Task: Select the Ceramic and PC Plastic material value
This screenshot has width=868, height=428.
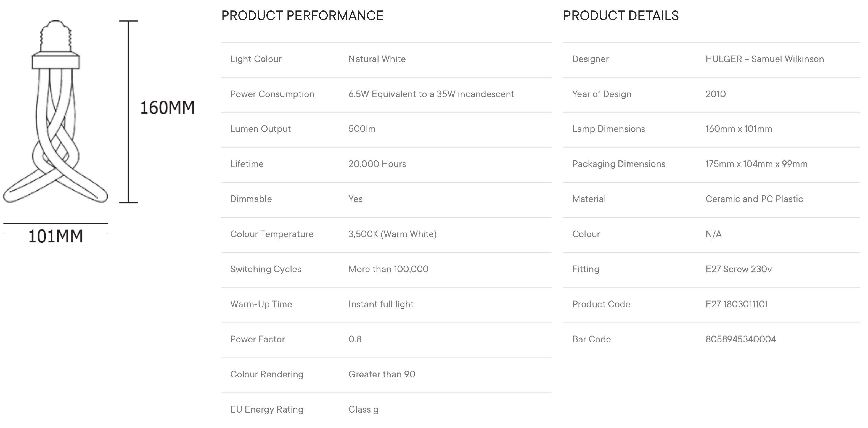Action: (x=754, y=199)
